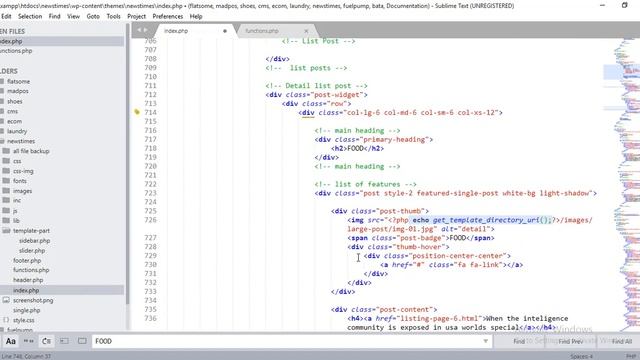Click unsaved dot on index.php tab
The height and width of the screenshot is (360, 640).
(x=225, y=31)
